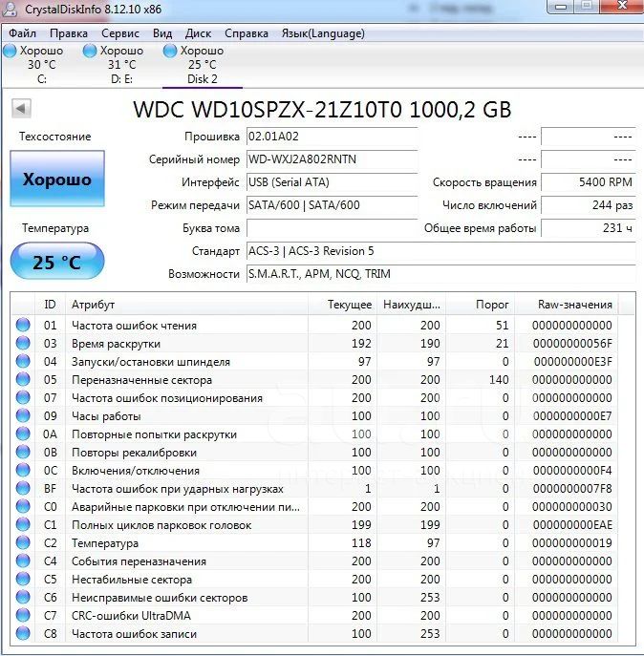
Task: Click the Текущее column header
Action: point(342,305)
